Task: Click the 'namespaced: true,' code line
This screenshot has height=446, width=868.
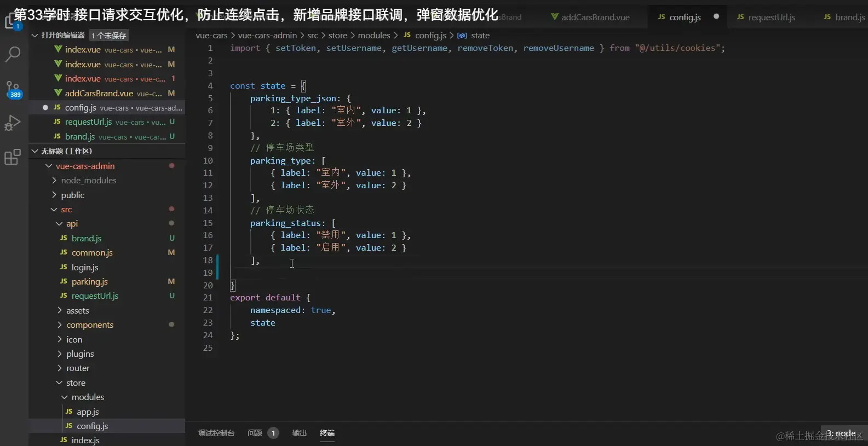Action: click(x=292, y=310)
